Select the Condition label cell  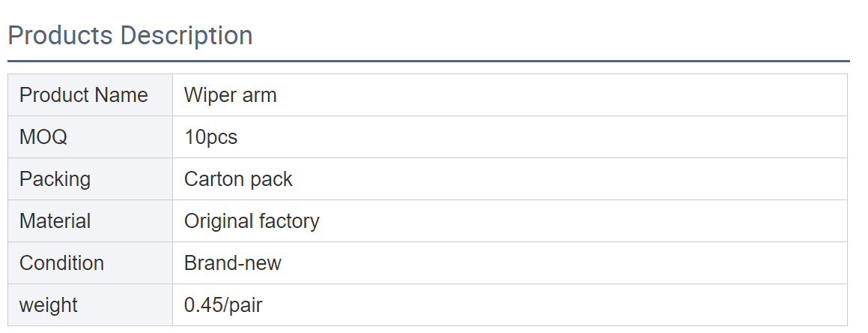click(x=90, y=263)
